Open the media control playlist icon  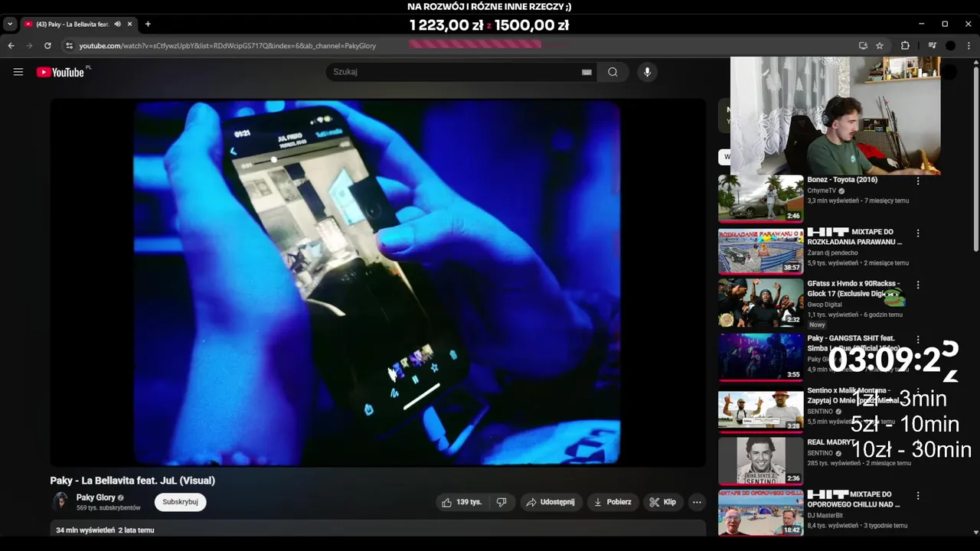[932, 46]
